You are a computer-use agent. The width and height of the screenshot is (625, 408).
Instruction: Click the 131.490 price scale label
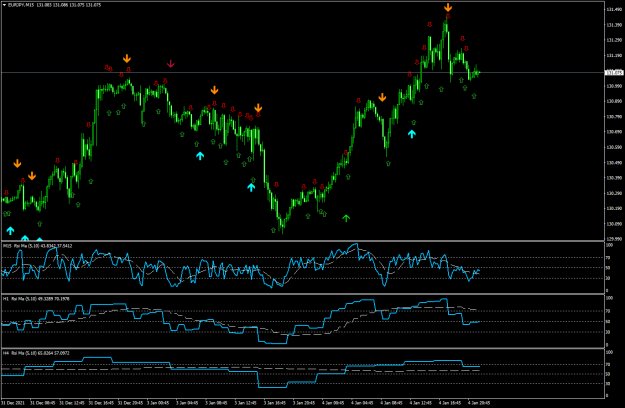click(x=614, y=9)
